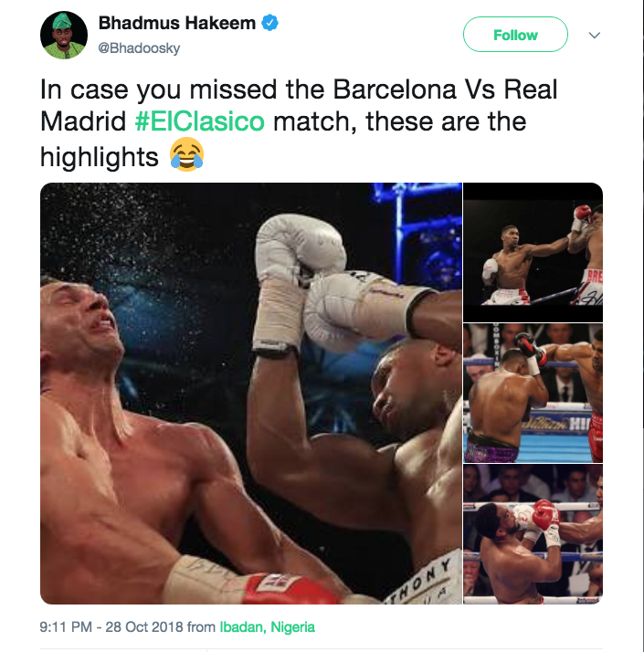Click the tweet text about Barcelona

click(x=299, y=123)
